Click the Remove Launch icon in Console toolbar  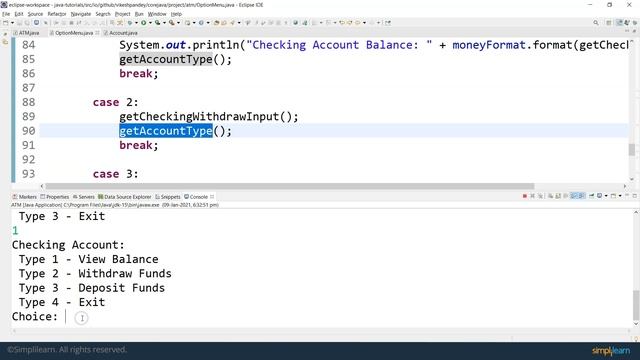coord(532,196)
